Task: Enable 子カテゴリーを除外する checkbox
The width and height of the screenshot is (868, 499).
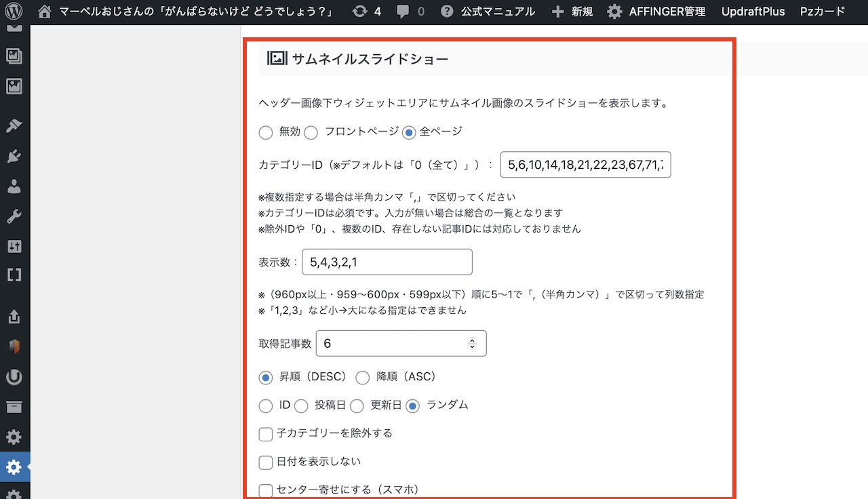Action: coord(266,434)
